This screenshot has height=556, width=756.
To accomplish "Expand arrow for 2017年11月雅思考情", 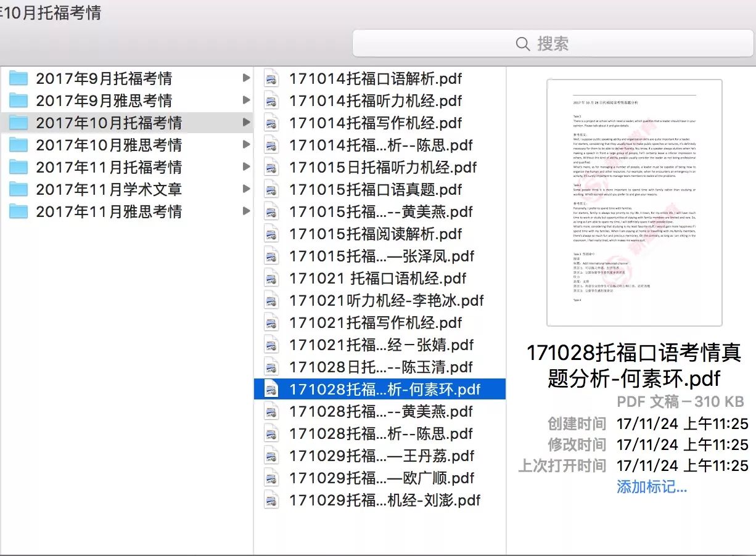I will coord(246,211).
